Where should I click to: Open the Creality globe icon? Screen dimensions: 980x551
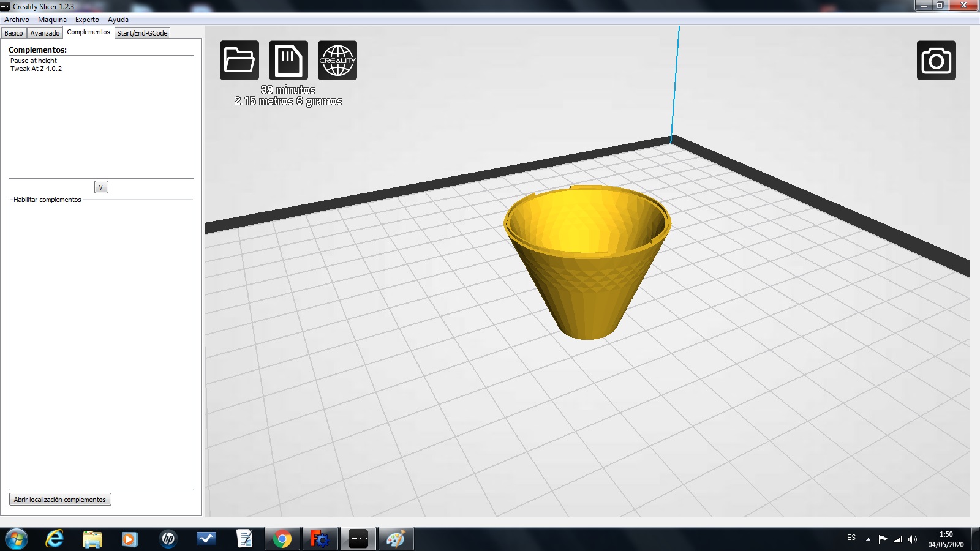[x=337, y=60]
